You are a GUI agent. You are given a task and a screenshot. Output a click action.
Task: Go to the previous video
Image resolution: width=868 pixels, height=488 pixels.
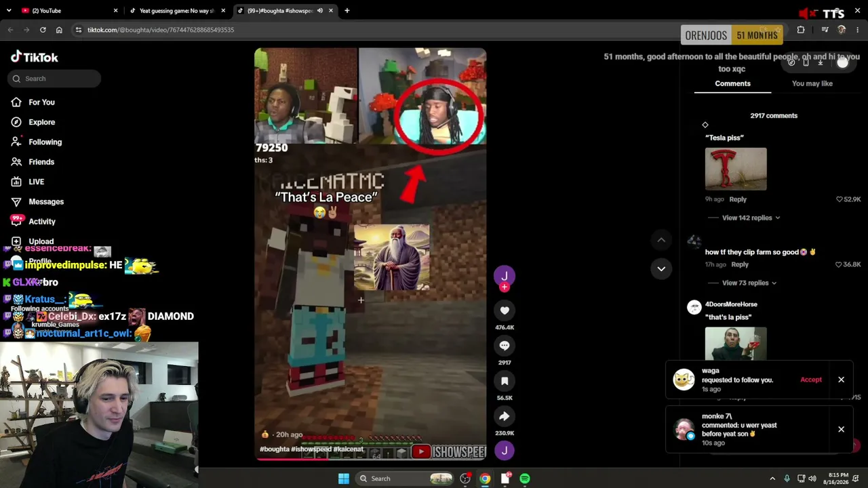point(661,240)
